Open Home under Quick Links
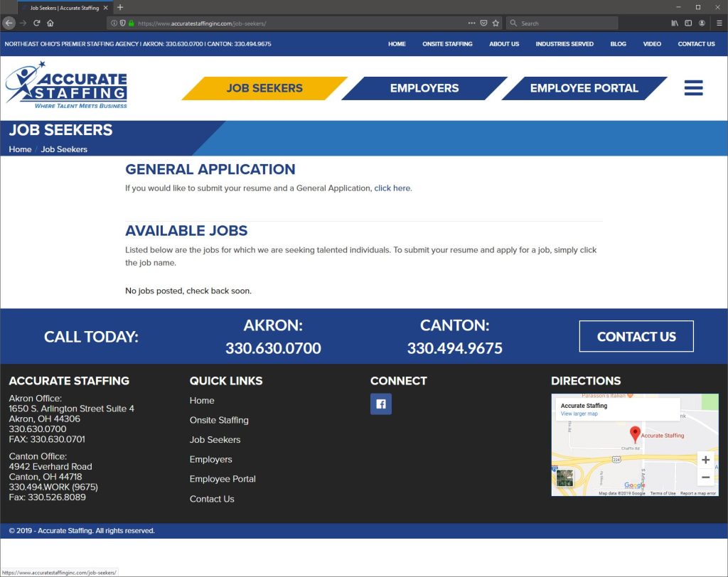This screenshot has height=577, width=728. pos(202,400)
